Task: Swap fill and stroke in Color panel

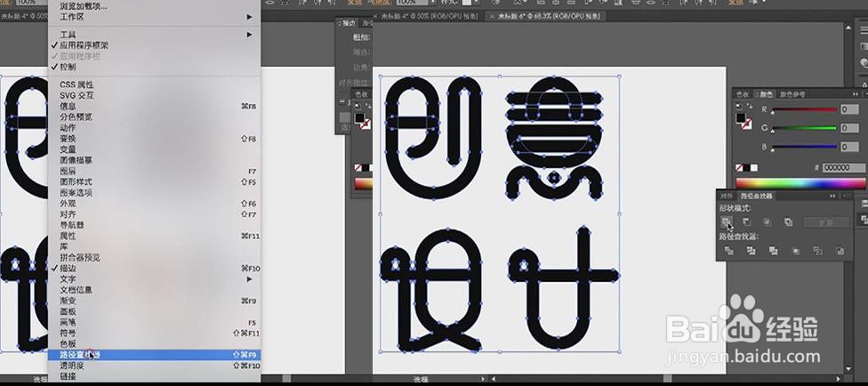Action: (751, 106)
